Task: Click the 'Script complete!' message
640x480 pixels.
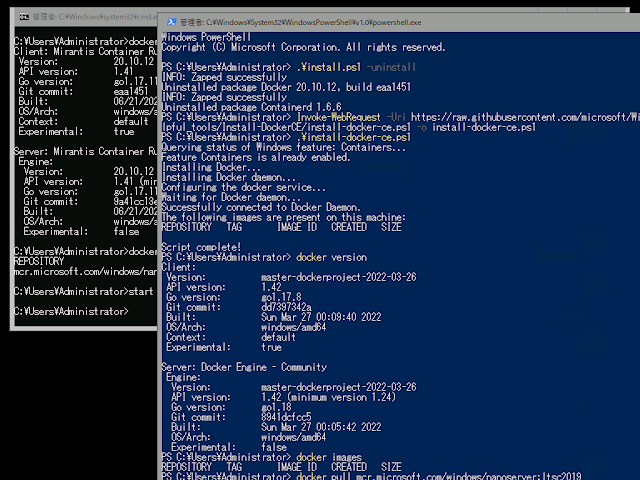Action: (201, 247)
